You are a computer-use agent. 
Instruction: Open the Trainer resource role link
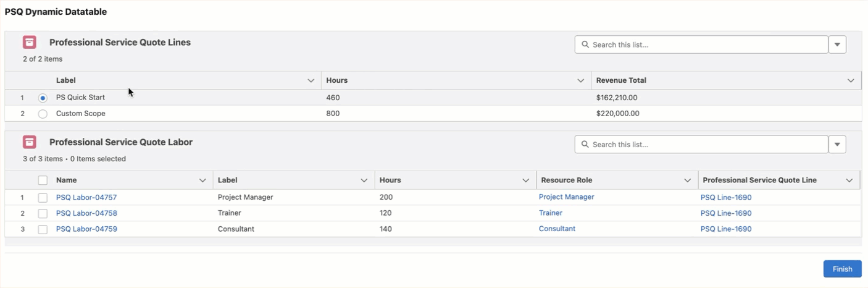tap(551, 213)
